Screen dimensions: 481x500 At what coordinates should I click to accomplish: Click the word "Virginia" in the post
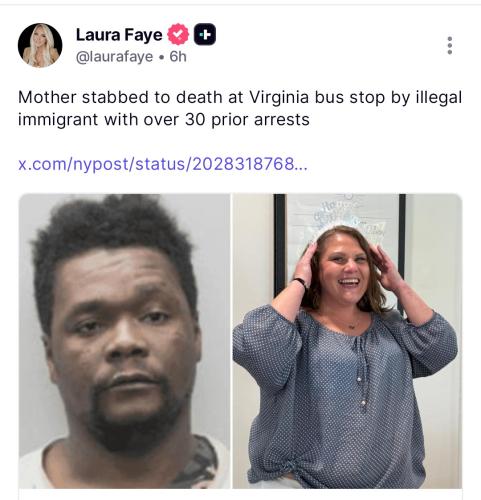click(279, 98)
